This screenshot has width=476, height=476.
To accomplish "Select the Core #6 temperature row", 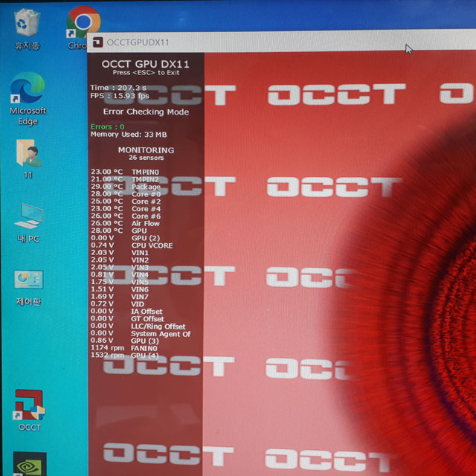I will point(126,216).
